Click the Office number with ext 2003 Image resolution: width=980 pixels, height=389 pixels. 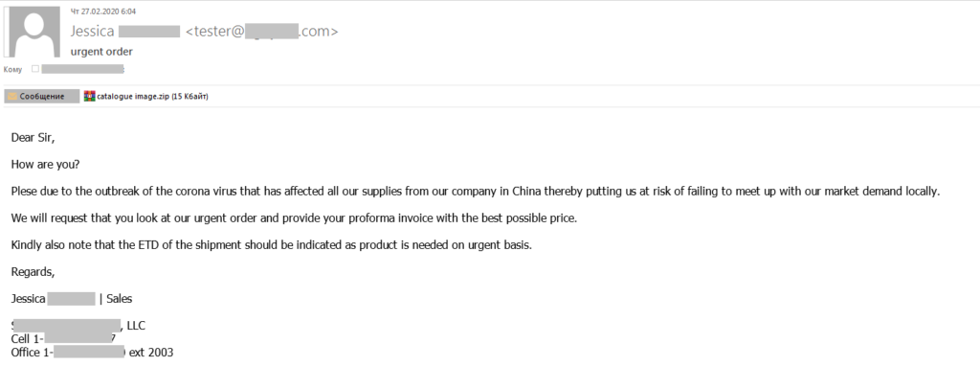point(92,352)
